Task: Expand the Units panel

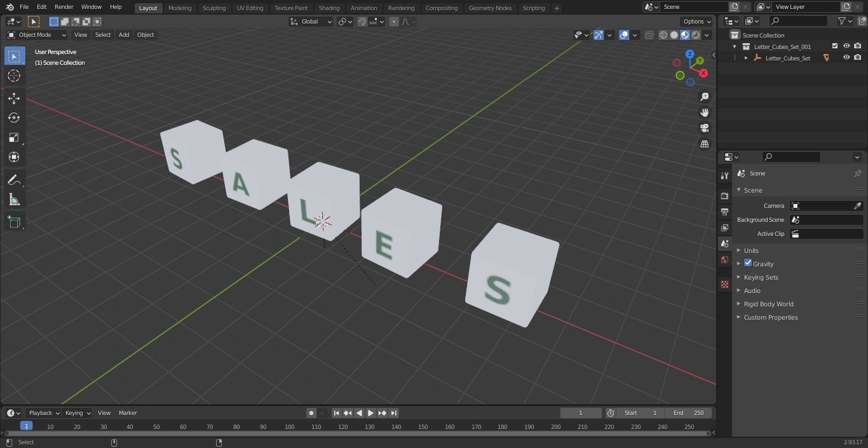Action: (x=751, y=250)
